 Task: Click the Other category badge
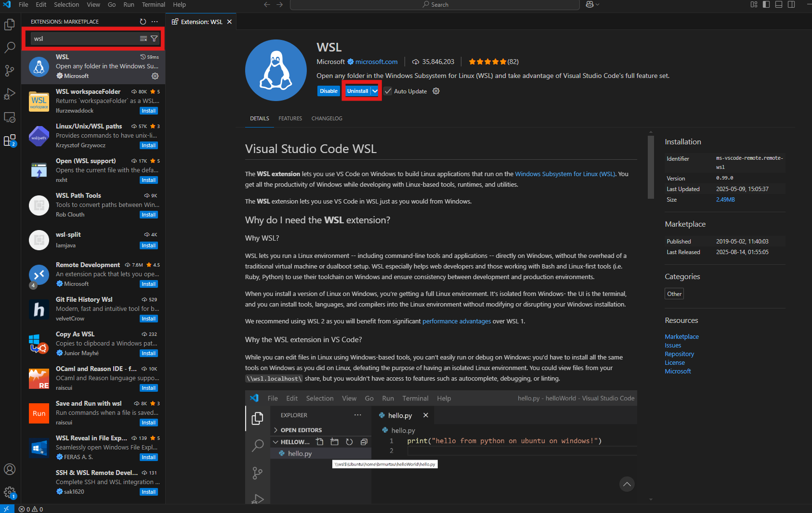coord(674,294)
